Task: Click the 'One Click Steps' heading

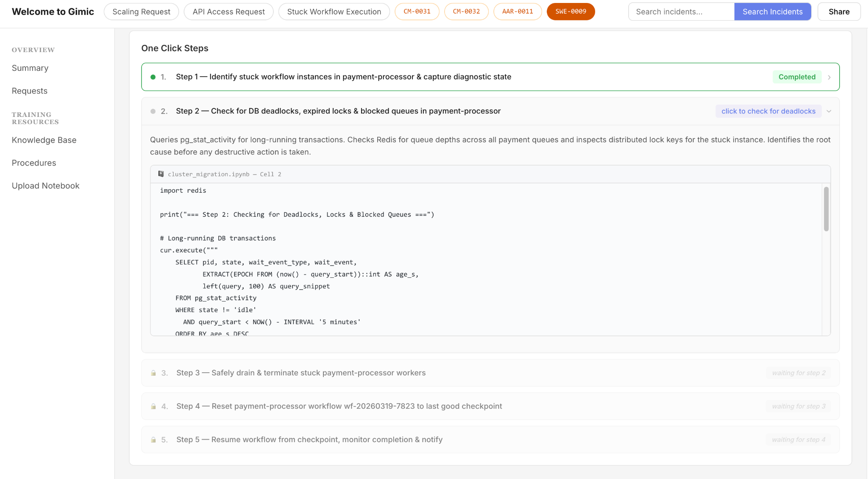Action: click(x=175, y=48)
